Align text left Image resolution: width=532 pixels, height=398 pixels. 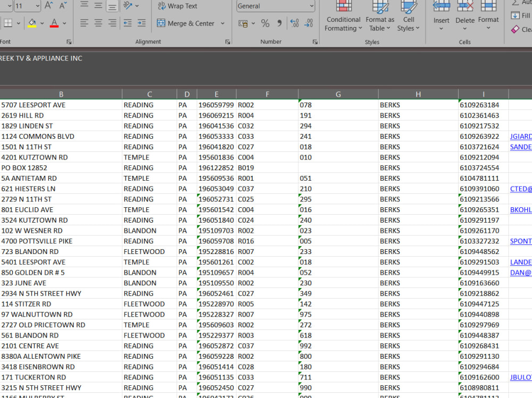(84, 23)
